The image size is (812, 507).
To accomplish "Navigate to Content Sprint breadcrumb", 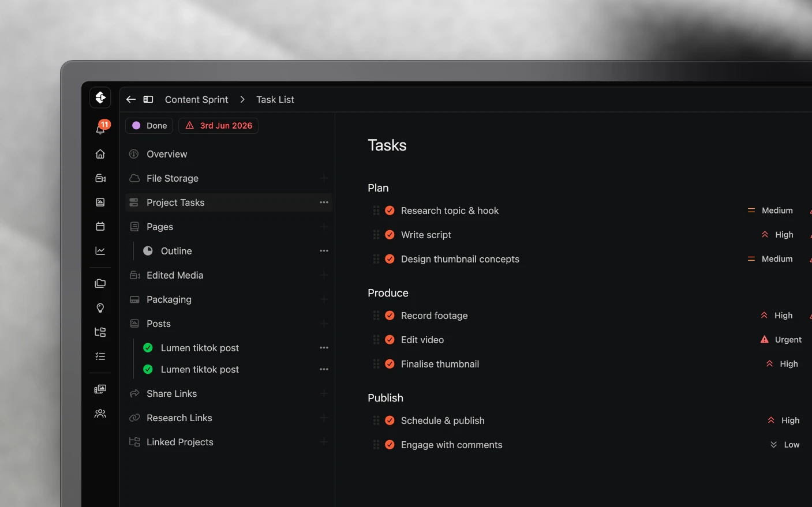I will point(196,99).
